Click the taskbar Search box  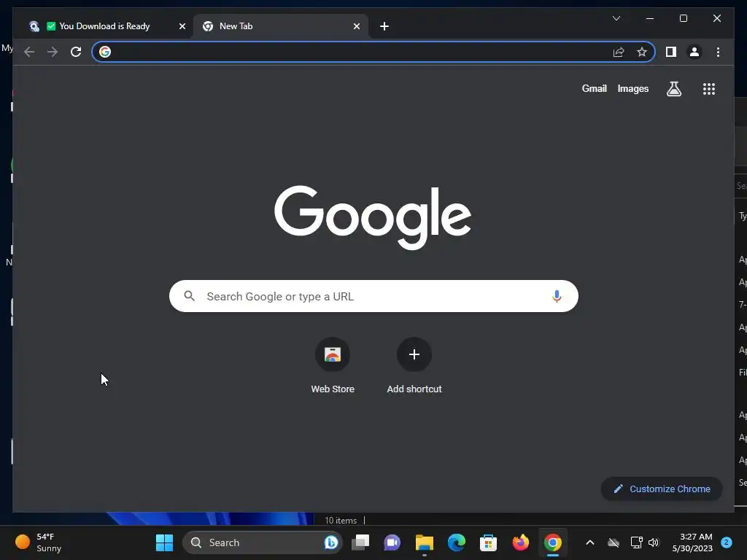pos(262,542)
